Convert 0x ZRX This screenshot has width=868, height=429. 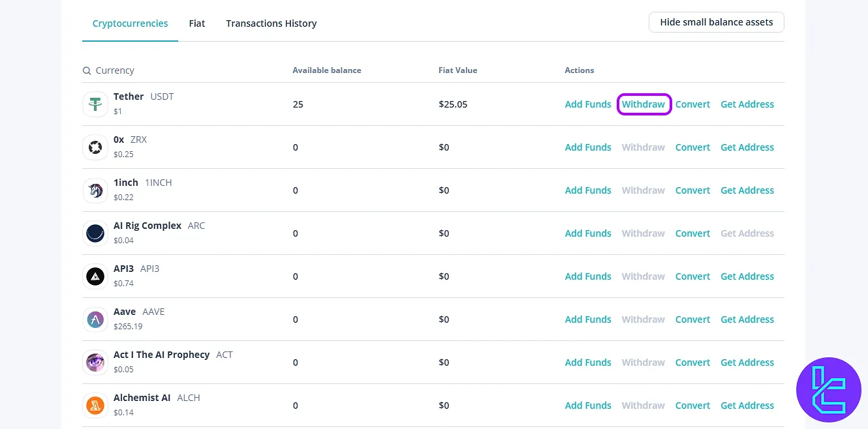[692, 147]
